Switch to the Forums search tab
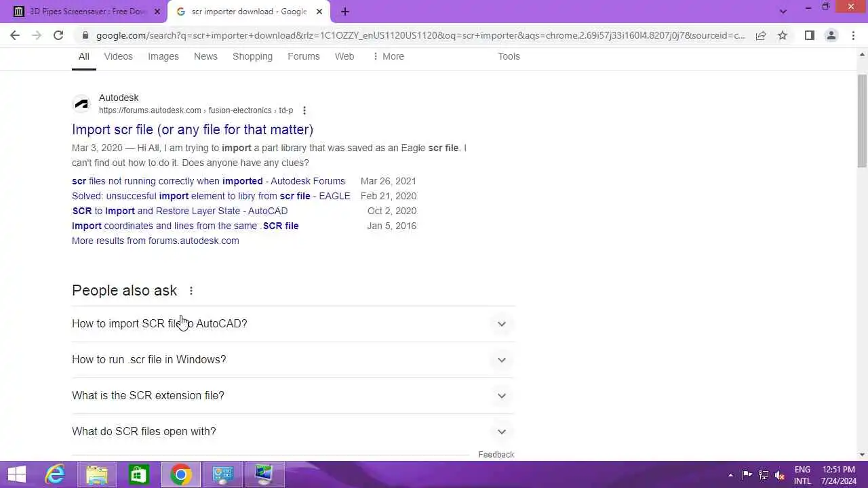868x488 pixels. pyautogui.click(x=303, y=57)
